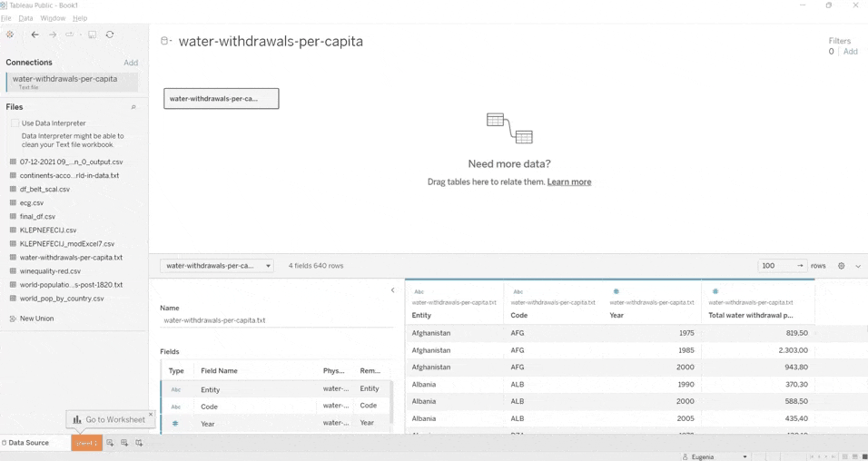The height and width of the screenshot is (461, 868).
Task: Click the rows count input field
Action: (x=776, y=266)
